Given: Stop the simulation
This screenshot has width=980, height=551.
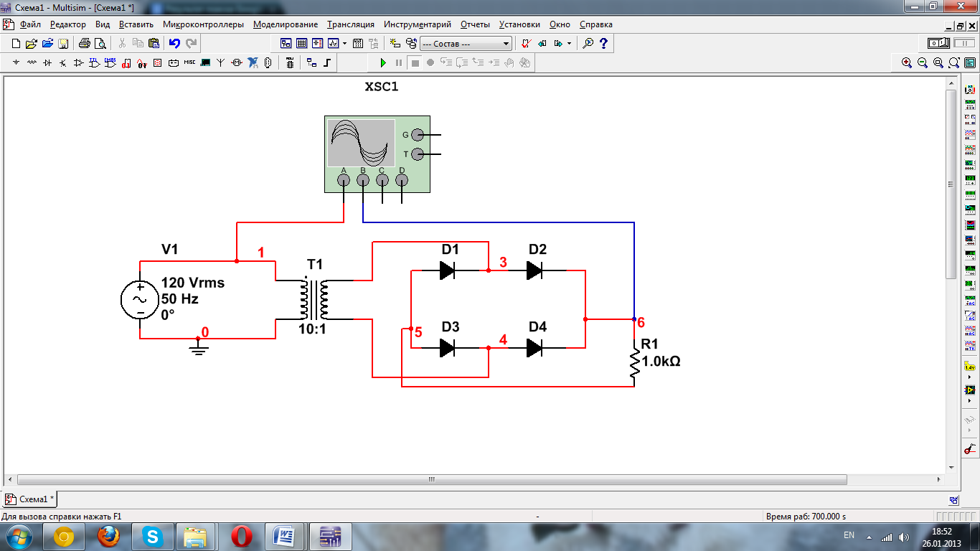Looking at the screenshot, I should (x=415, y=62).
